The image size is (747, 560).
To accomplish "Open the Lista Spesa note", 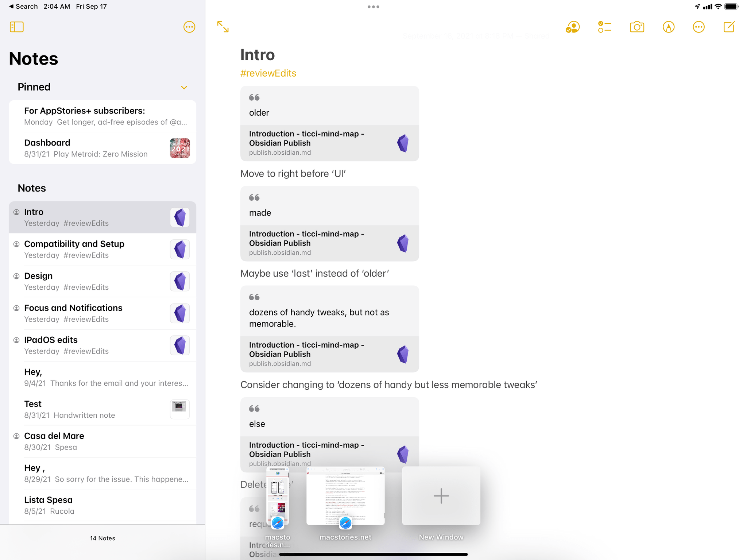I will point(102,505).
